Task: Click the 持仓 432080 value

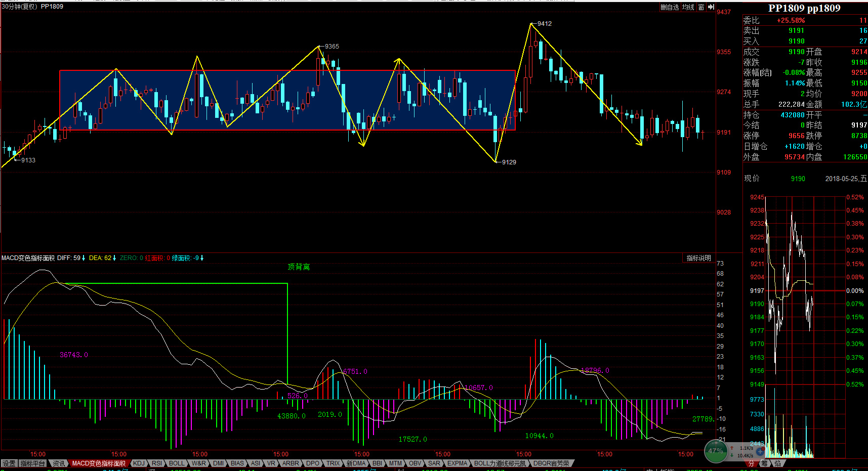Action: pos(793,115)
